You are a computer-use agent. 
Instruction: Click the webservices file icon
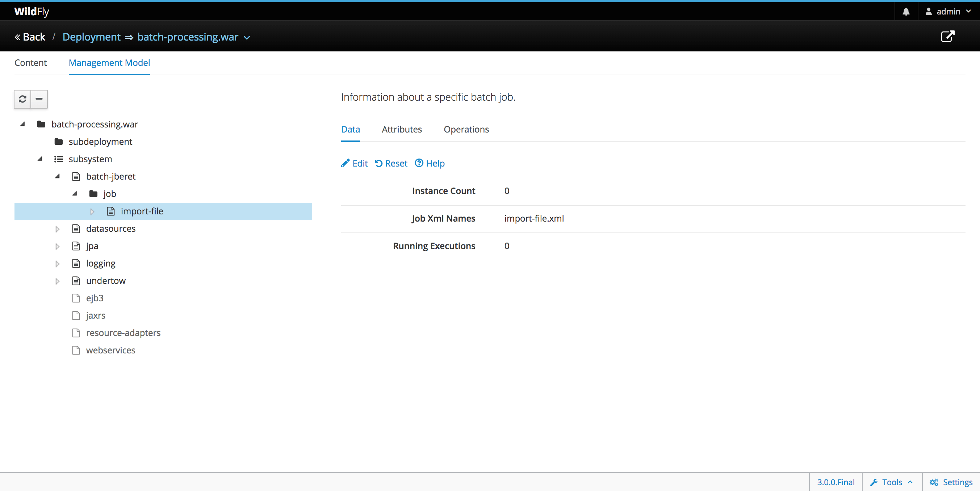(x=76, y=350)
